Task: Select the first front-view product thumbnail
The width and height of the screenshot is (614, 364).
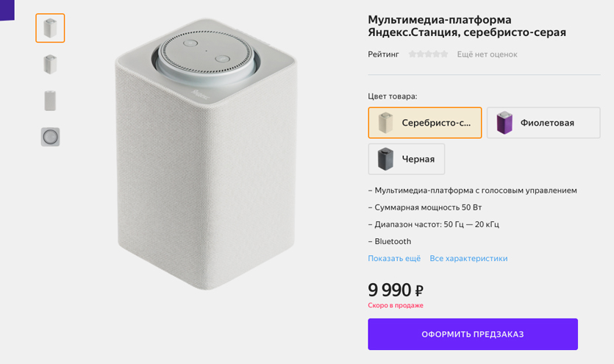Action: [50, 28]
